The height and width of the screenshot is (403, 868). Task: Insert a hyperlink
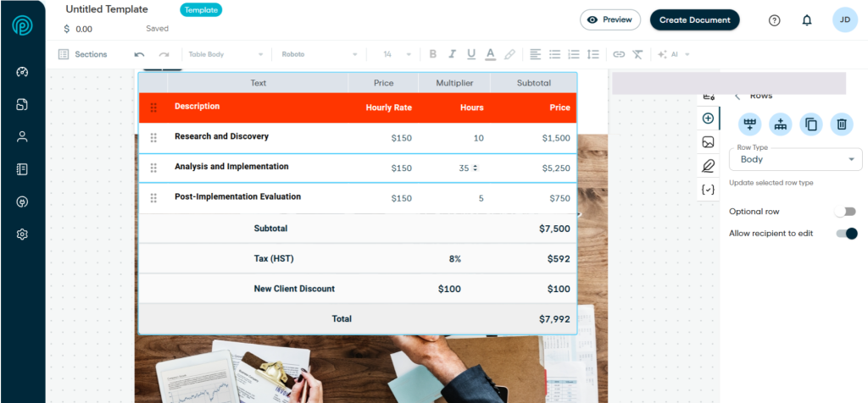tap(619, 54)
